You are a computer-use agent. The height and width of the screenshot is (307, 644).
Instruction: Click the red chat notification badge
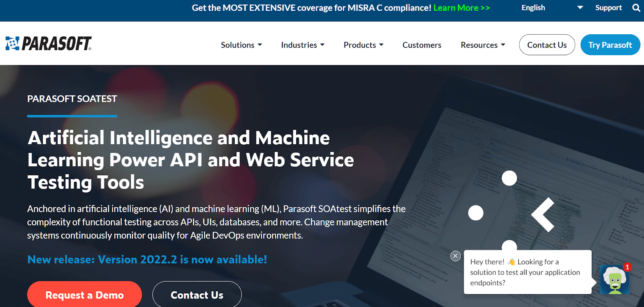tap(627, 267)
